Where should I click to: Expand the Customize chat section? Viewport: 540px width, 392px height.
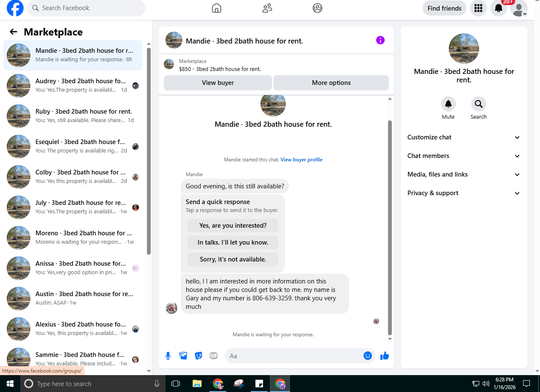[464, 137]
